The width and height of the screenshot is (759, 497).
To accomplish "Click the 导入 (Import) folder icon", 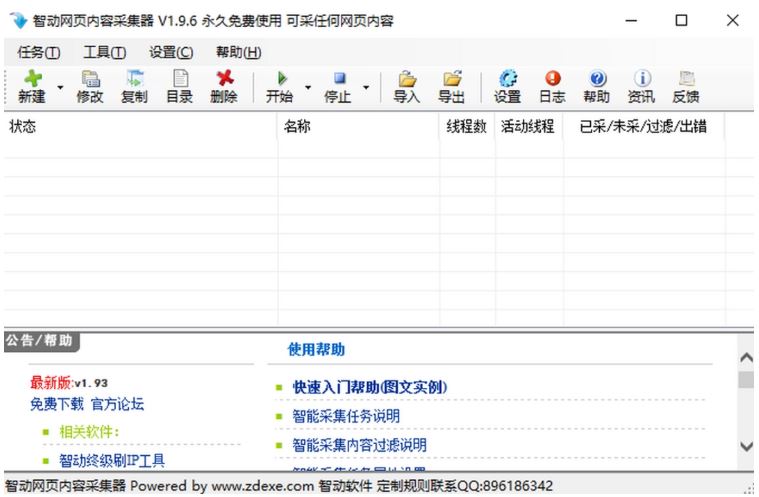I will (407, 78).
